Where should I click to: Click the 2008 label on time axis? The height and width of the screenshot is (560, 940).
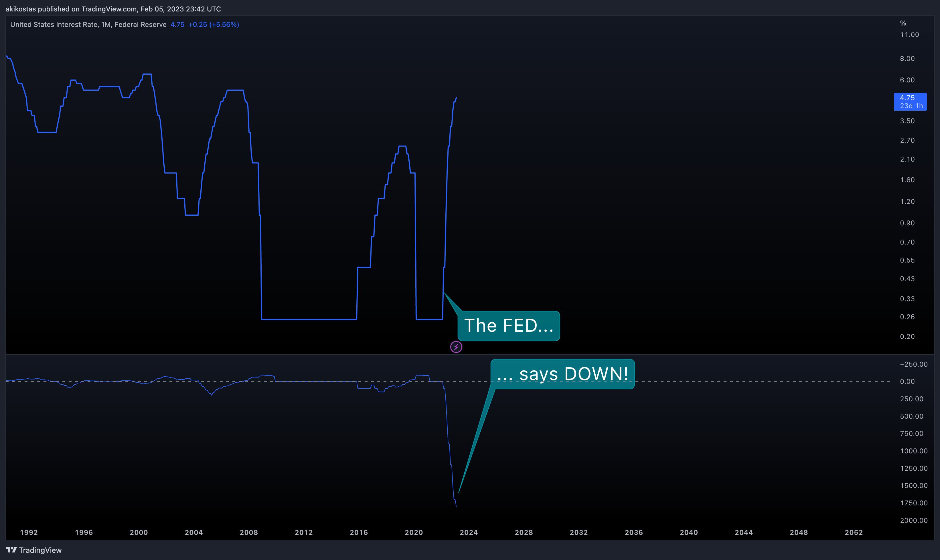pyautogui.click(x=249, y=533)
